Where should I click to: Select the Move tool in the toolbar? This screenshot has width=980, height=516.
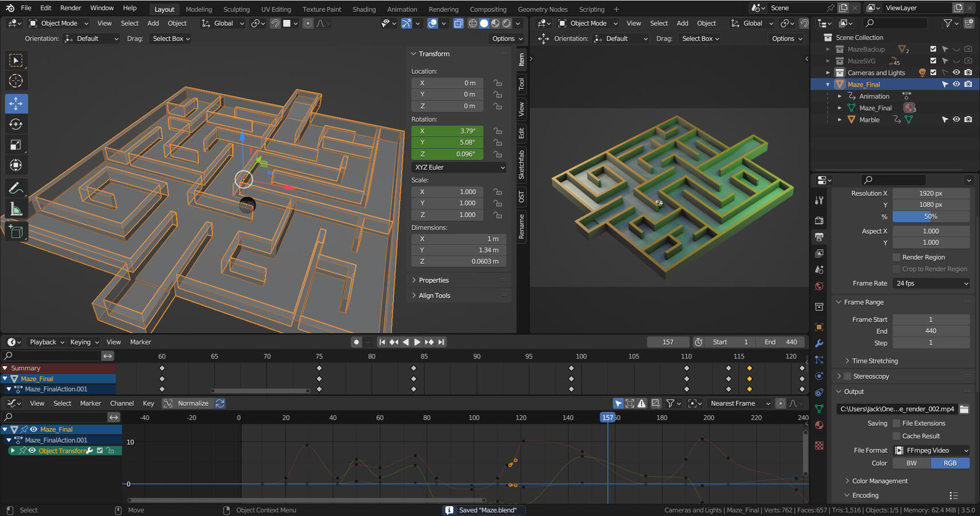click(x=16, y=104)
